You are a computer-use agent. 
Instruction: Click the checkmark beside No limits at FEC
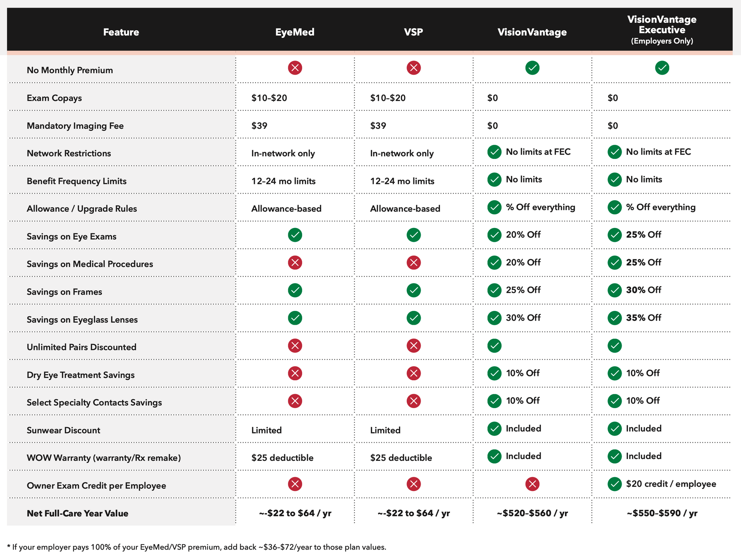[494, 152]
